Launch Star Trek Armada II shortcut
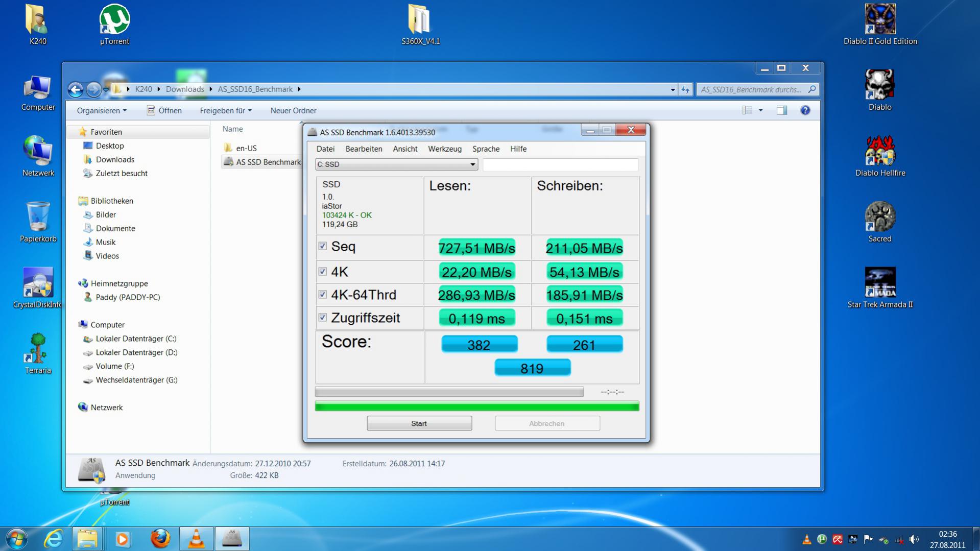 [880, 288]
